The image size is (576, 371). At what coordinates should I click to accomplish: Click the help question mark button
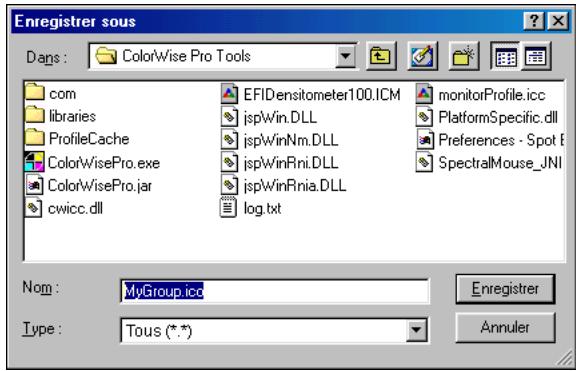click(x=534, y=21)
